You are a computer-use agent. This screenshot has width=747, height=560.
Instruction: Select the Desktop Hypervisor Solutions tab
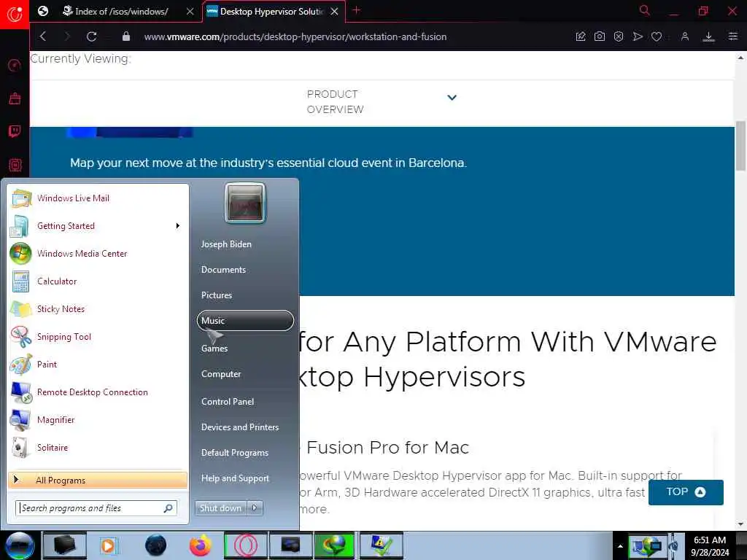click(271, 12)
